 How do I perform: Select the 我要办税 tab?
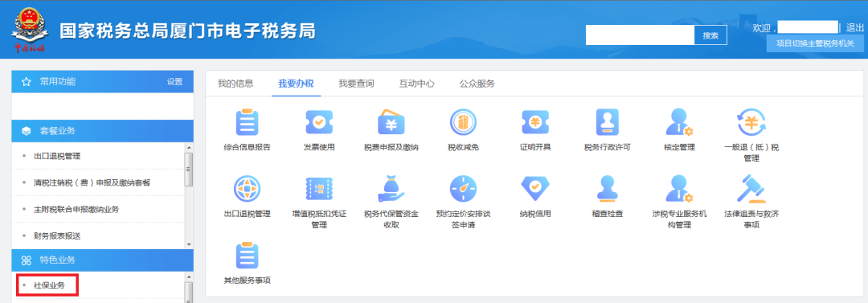click(x=296, y=84)
